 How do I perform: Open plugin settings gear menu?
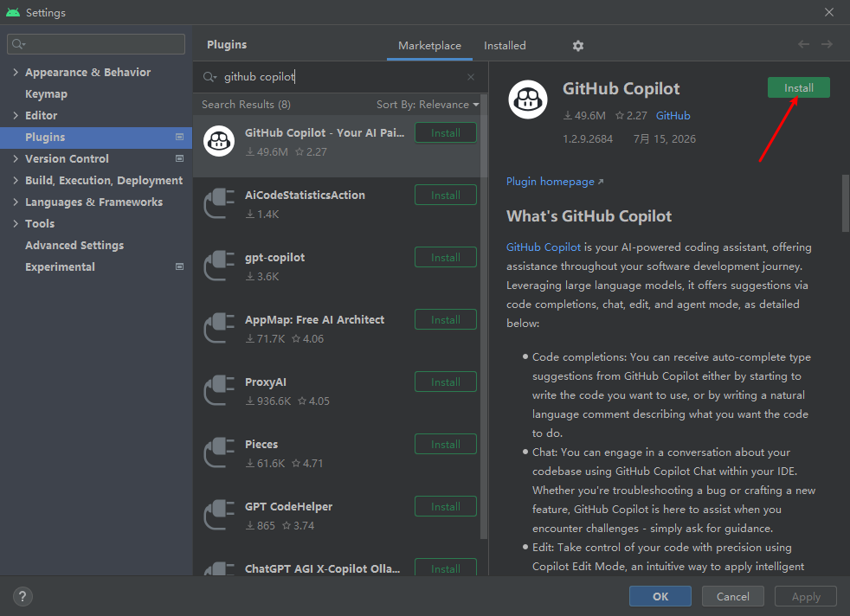(578, 46)
